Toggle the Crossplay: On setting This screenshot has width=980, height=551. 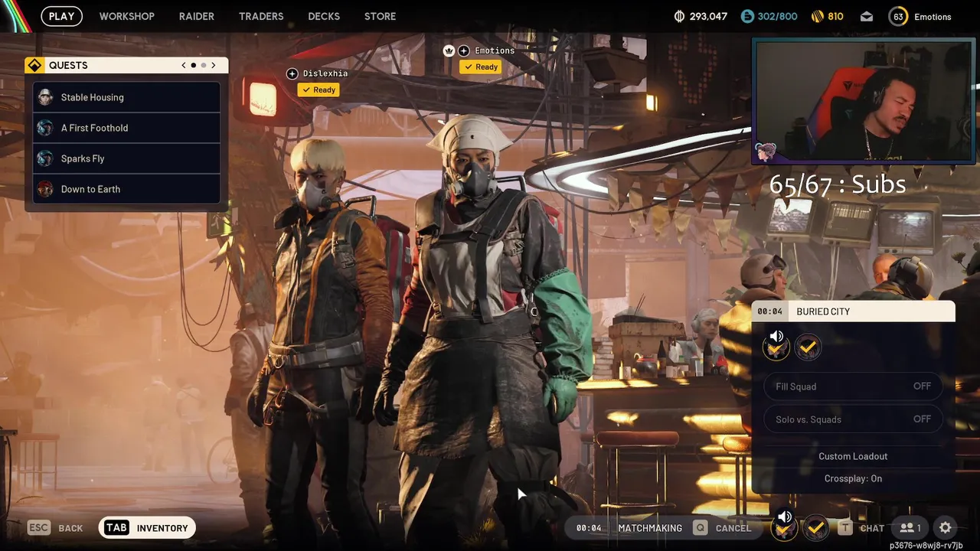click(x=853, y=478)
